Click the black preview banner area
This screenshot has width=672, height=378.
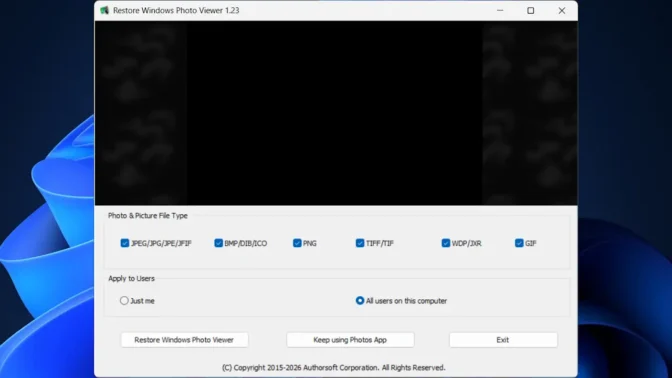click(336, 113)
